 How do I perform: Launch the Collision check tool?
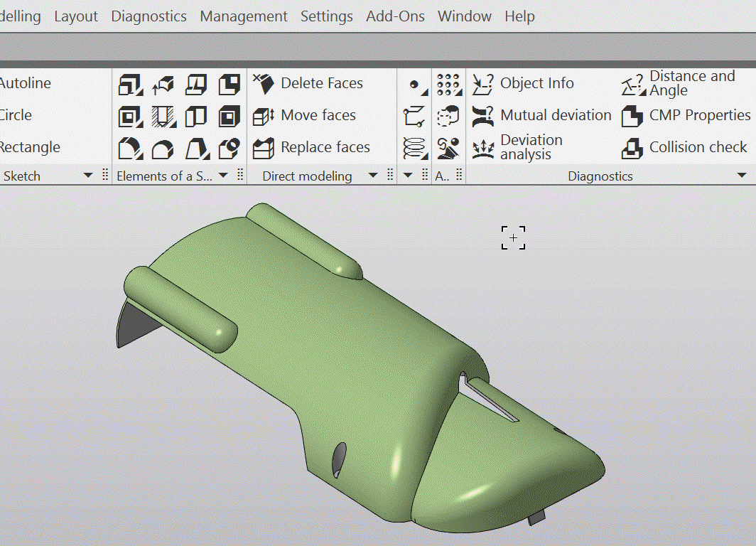pos(684,148)
